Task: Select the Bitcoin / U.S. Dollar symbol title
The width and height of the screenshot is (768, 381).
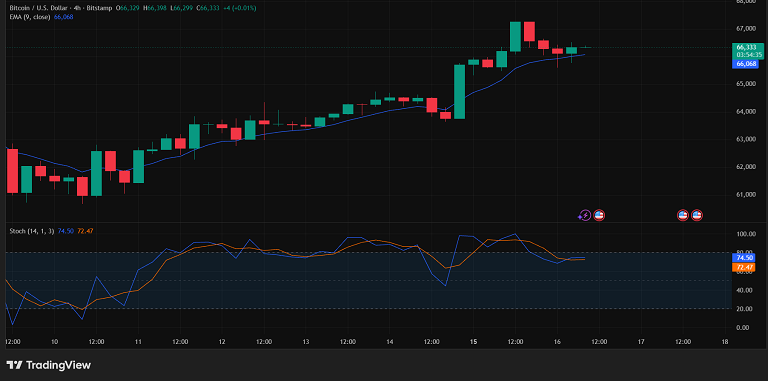Action: click(x=38, y=8)
